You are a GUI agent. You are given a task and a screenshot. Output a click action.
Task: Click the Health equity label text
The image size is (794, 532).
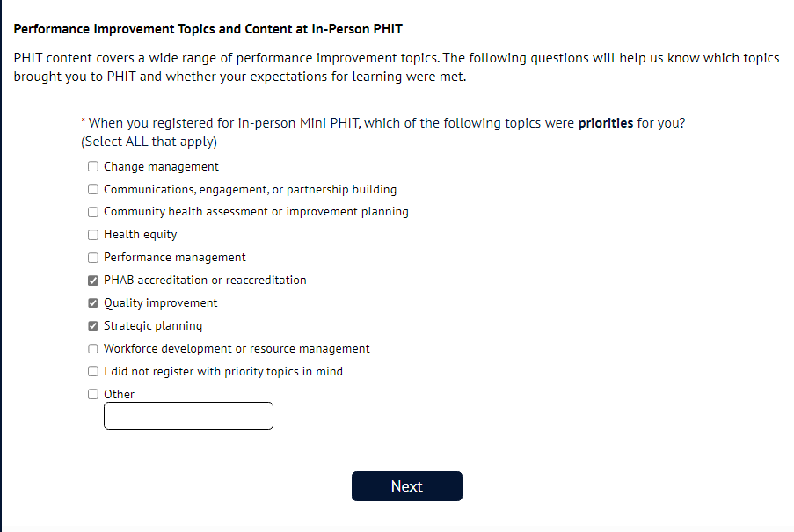[140, 235]
